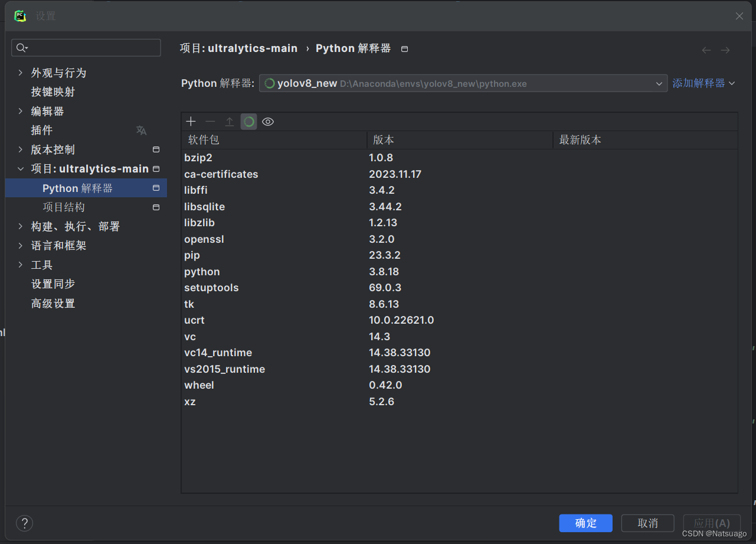This screenshot has height=544, width=756.
Task: Close the settings dialog
Action: click(739, 16)
